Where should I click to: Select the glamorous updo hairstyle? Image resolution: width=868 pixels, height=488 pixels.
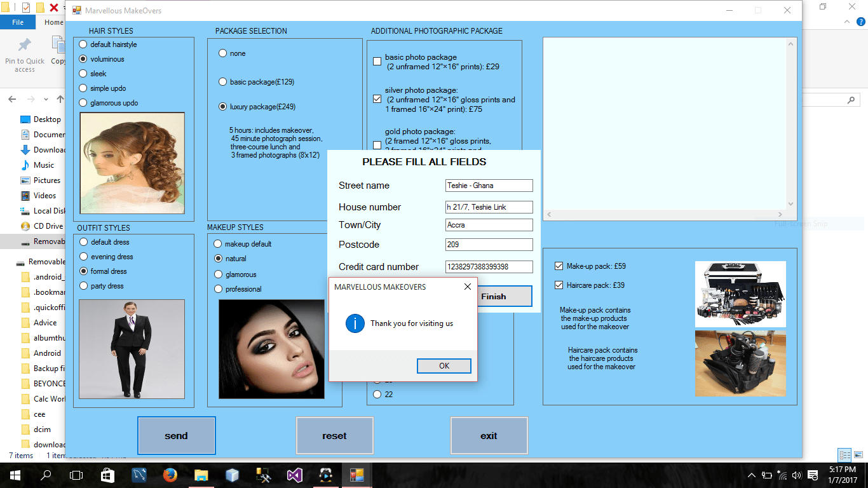(x=83, y=102)
